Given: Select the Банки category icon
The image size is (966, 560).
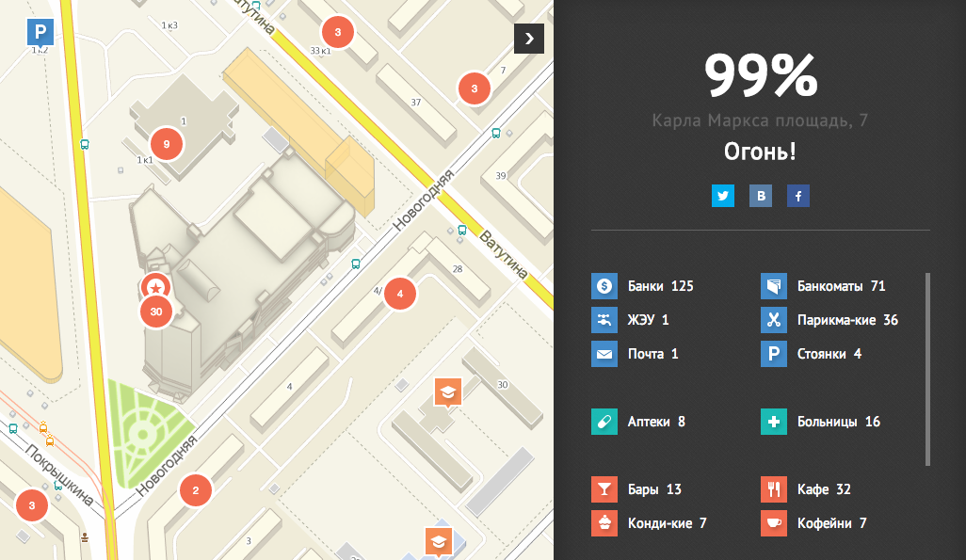Looking at the screenshot, I should pos(604,286).
